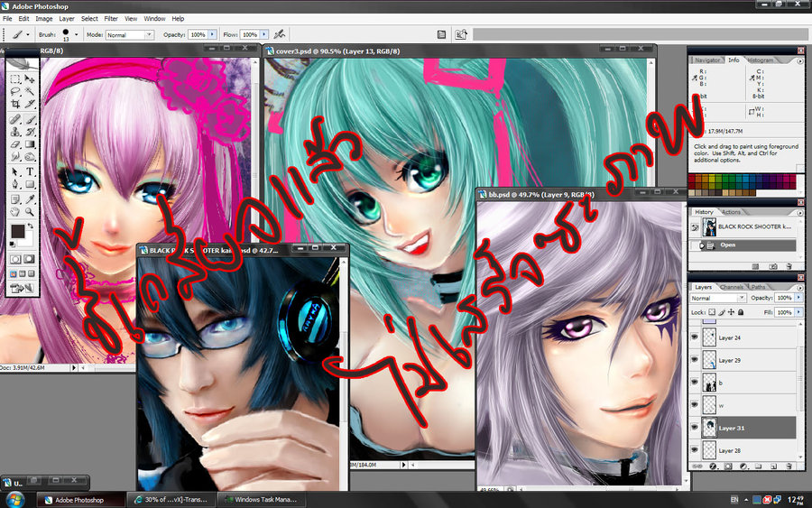Select the Brush tool in toolbox

click(x=30, y=120)
